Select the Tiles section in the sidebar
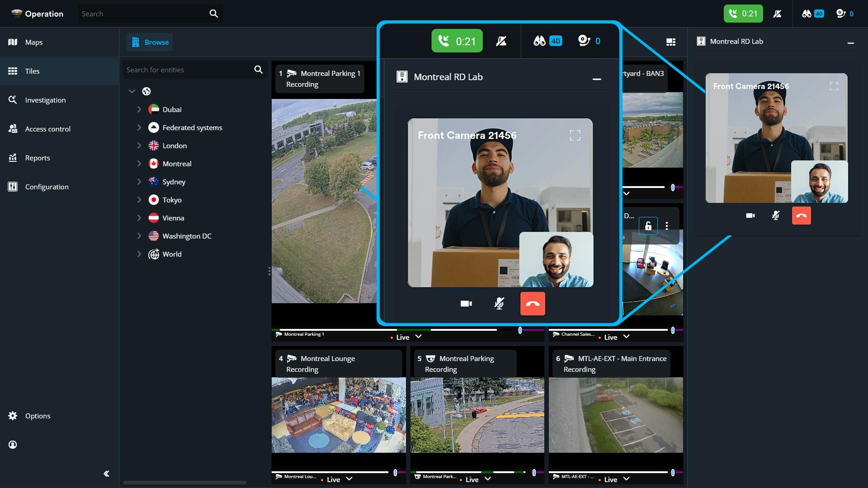This screenshot has width=868, height=488. 32,71
